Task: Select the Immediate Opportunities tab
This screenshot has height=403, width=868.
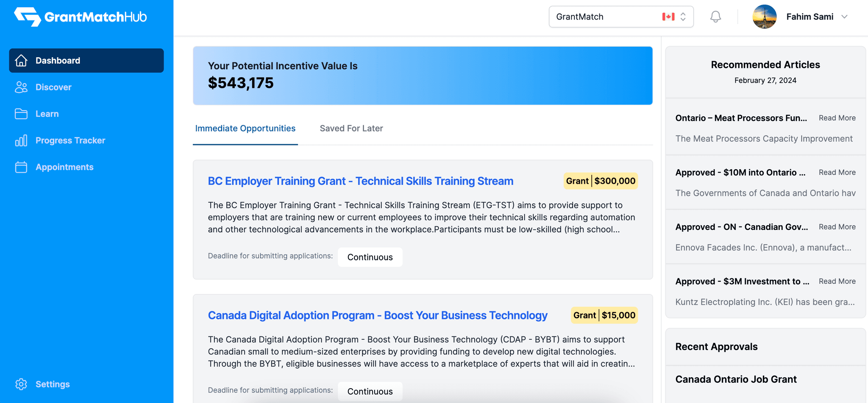Action: click(245, 128)
